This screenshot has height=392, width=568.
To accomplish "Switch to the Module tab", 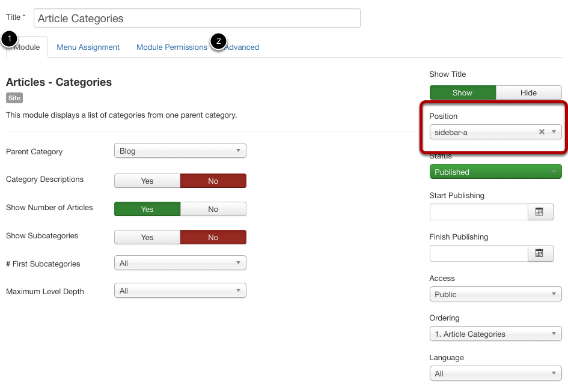I will point(27,47).
